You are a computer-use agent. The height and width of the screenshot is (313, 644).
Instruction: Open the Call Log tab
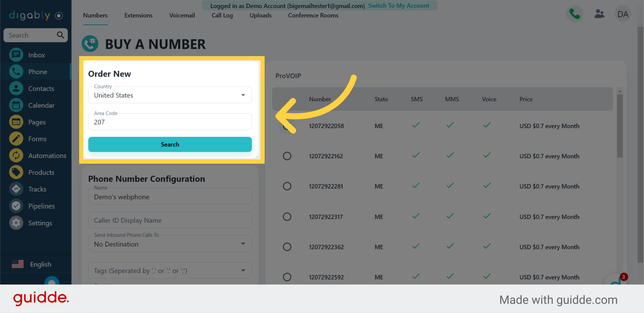[222, 15]
